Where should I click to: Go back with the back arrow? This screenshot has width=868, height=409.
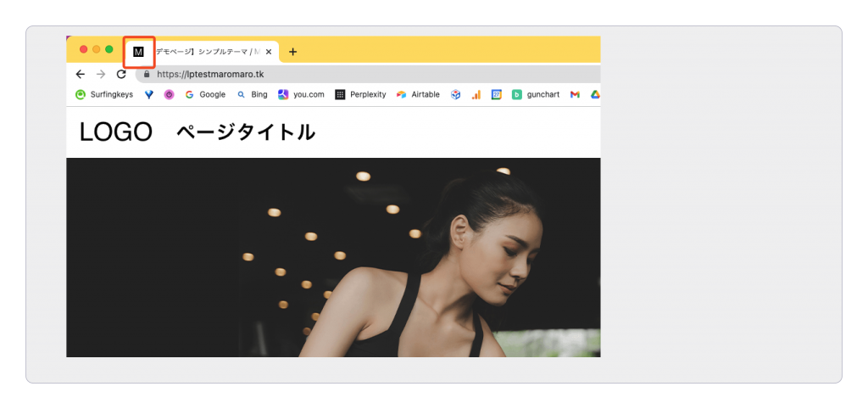(81, 74)
